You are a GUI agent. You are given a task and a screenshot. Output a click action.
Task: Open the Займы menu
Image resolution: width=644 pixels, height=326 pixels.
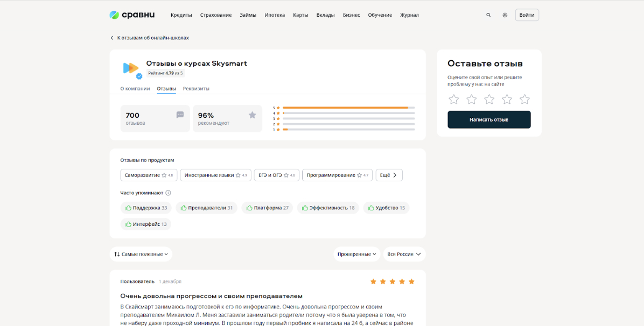pos(248,15)
